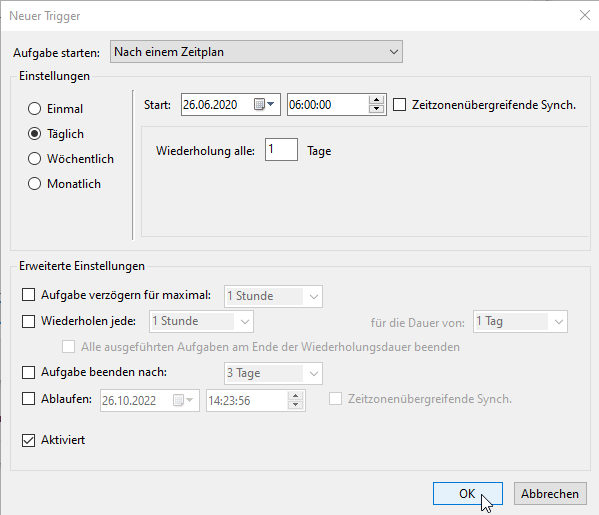
Task: Open the 3 Tage dropdown
Action: (274, 373)
